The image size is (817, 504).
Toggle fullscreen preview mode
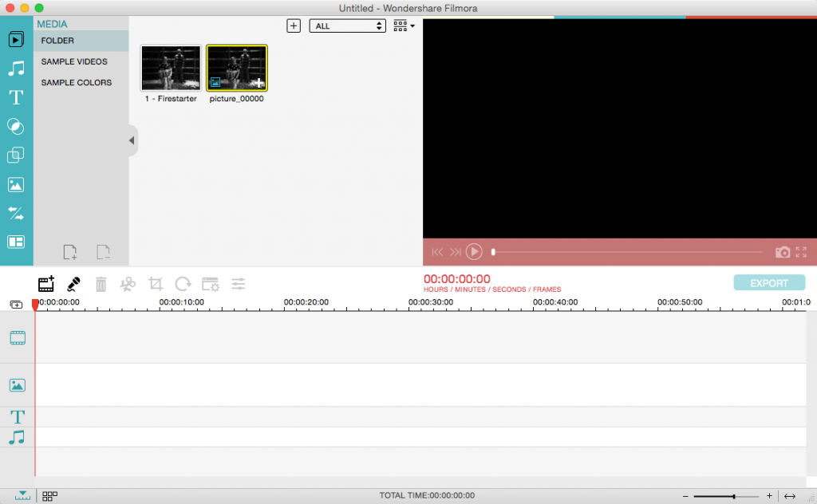tap(801, 252)
